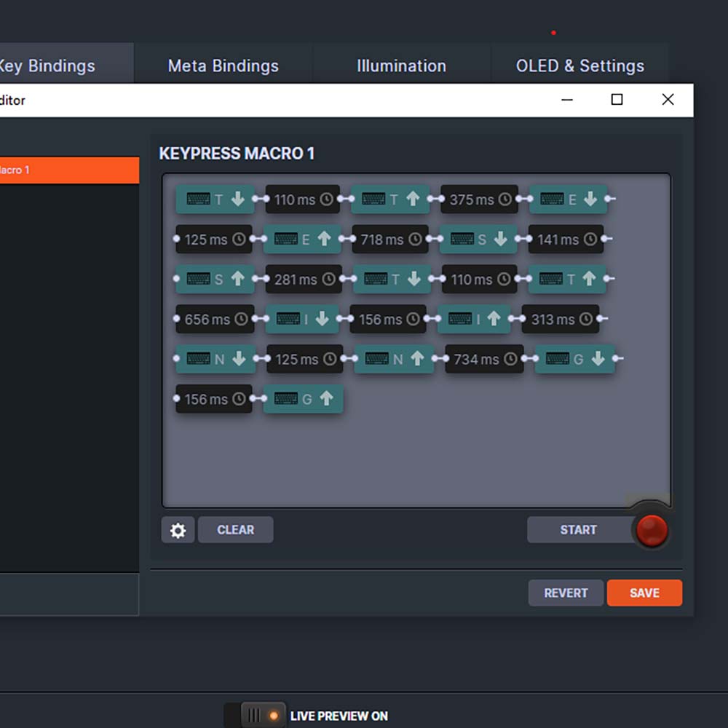
Task: Select the first T key-down block
Action: [215, 199]
